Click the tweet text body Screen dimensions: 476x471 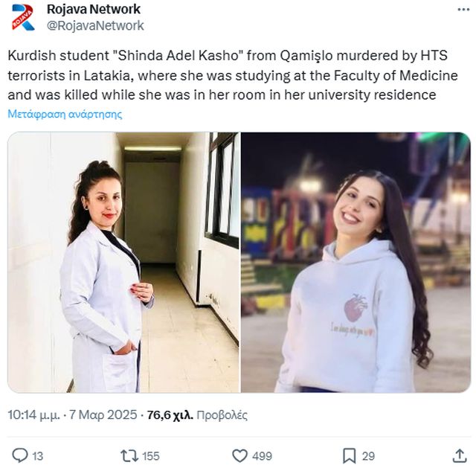coord(233,75)
